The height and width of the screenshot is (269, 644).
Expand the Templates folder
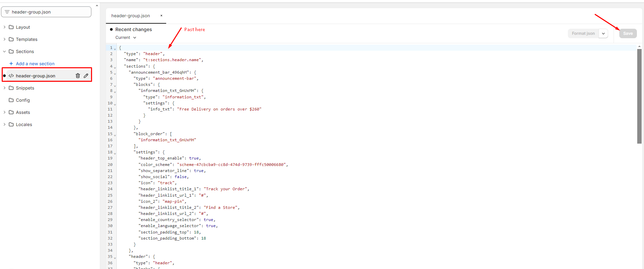click(4, 39)
